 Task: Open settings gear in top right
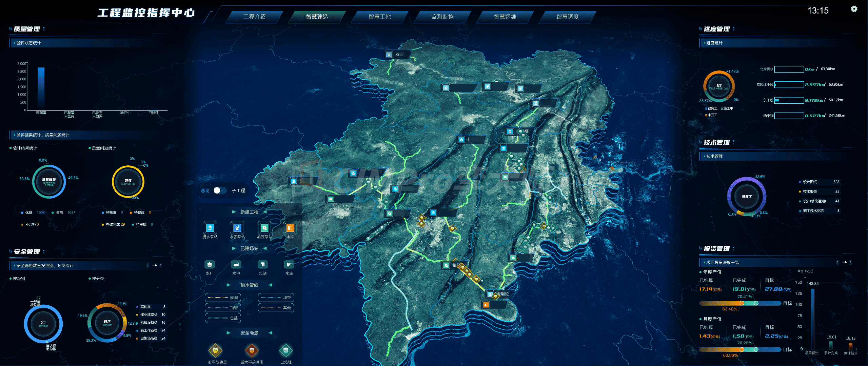[854, 9]
